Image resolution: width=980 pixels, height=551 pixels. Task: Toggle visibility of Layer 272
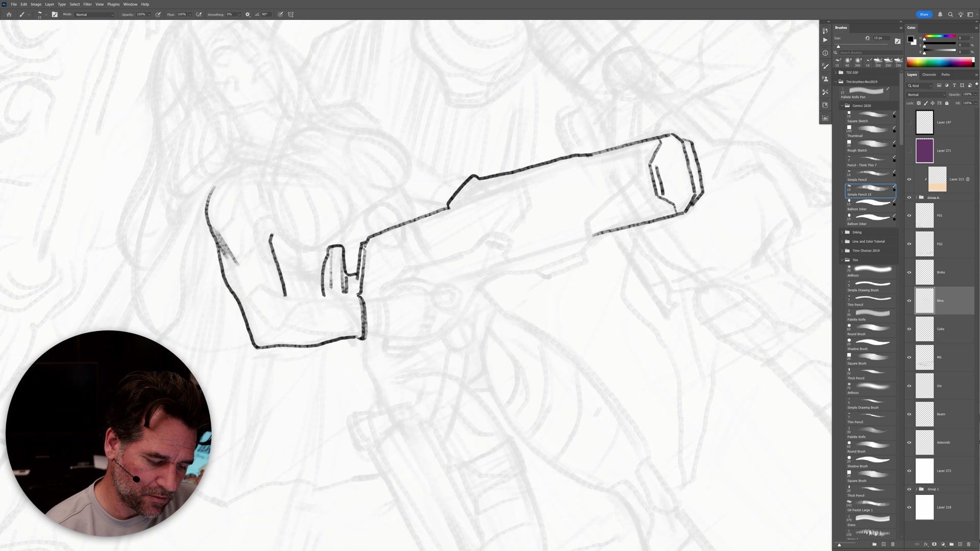pyautogui.click(x=909, y=471)
